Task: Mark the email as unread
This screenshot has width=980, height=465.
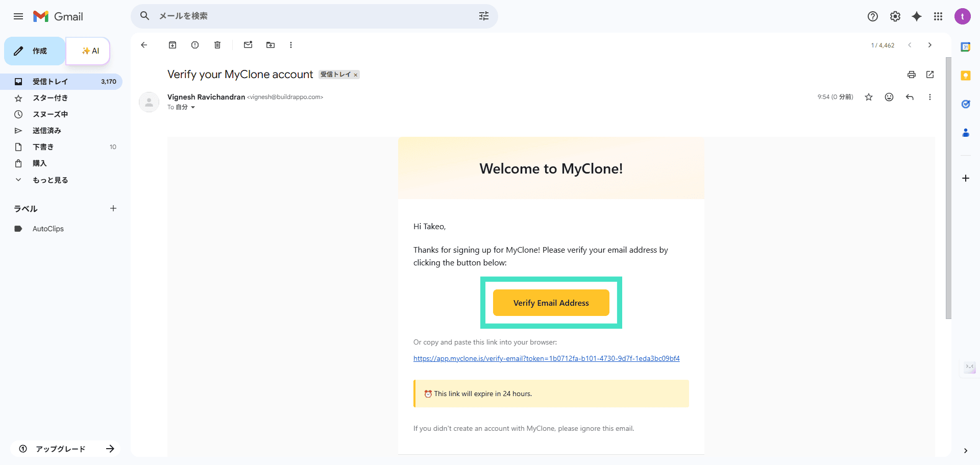Action: [248, 45]
